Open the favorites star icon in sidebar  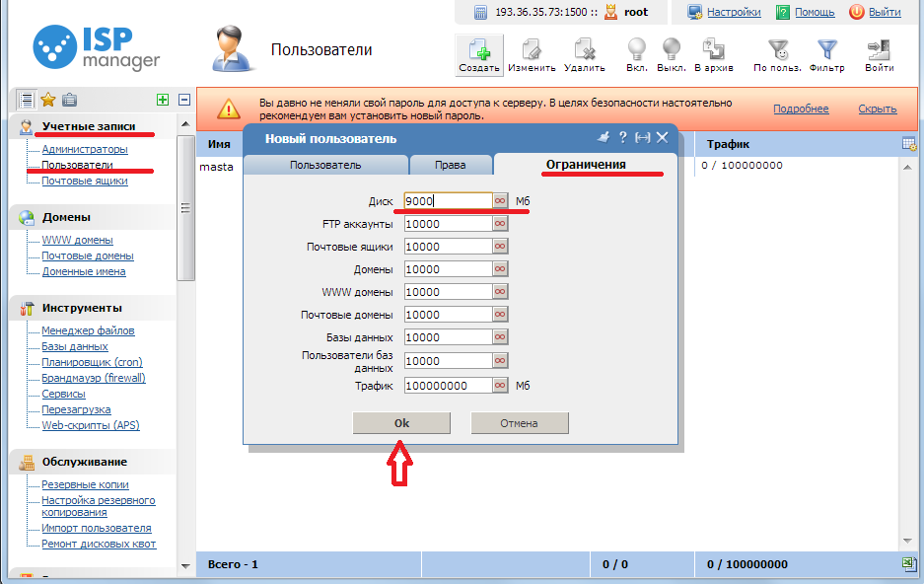coord(47,100)
